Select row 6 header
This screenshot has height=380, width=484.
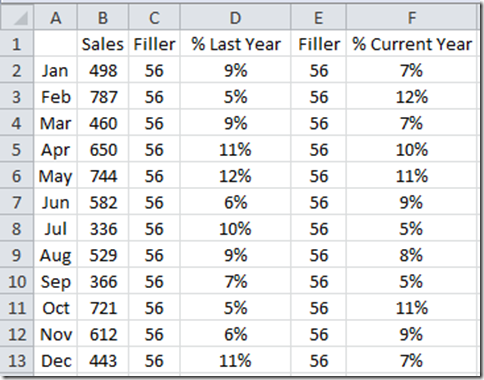pos(17,176)
